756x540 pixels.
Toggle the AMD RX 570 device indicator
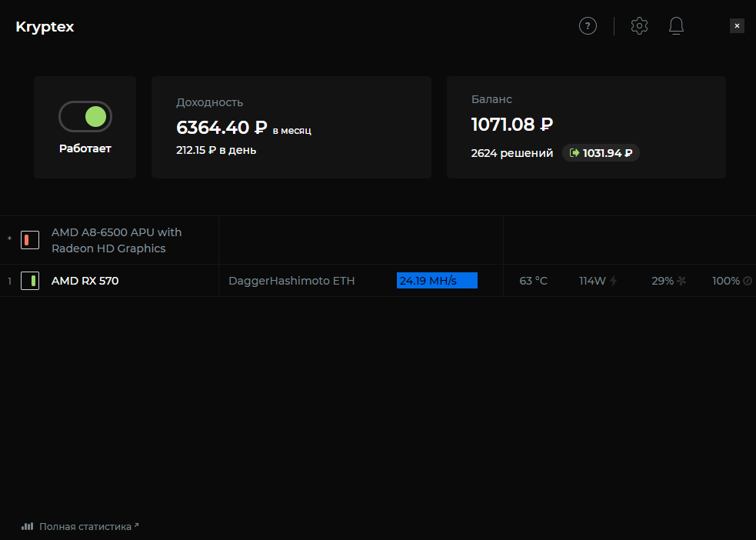click(x=30, y=281)
